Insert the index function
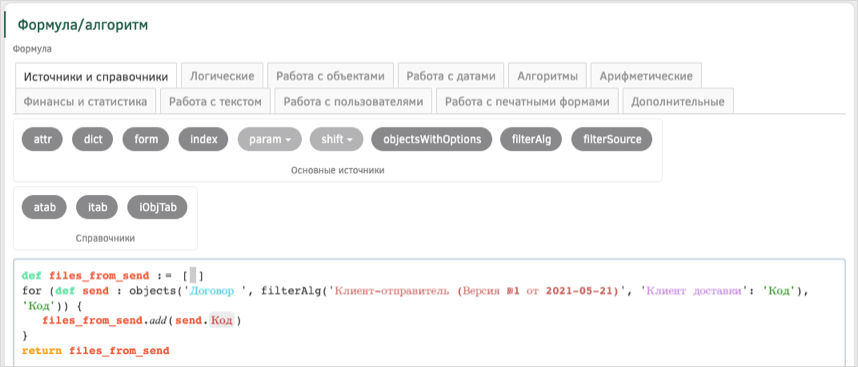Screen dimensions: 858x367 [204, 139]
